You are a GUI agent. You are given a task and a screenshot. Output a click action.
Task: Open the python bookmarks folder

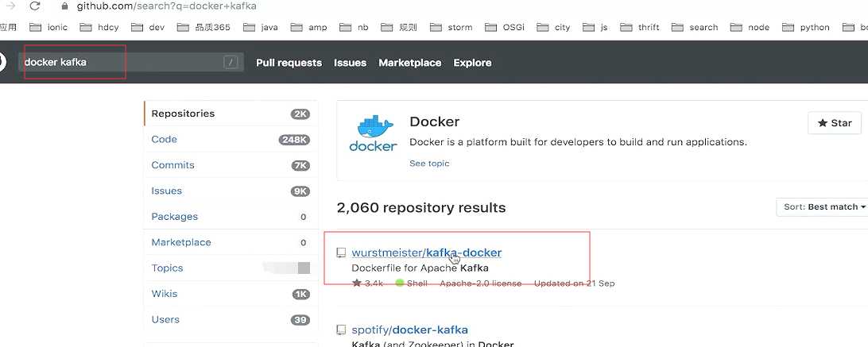click(x=806, y=27)
